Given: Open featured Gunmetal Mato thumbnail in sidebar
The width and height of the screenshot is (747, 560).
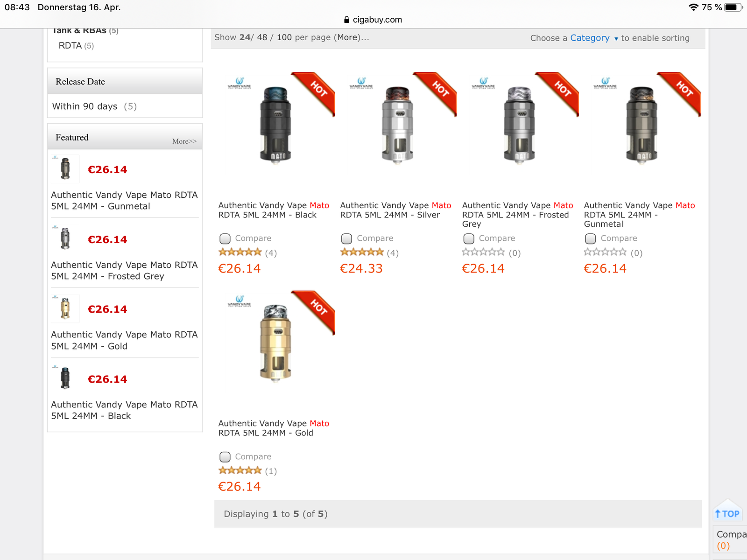Looking at the screenshot, I should tap(65, 169).
